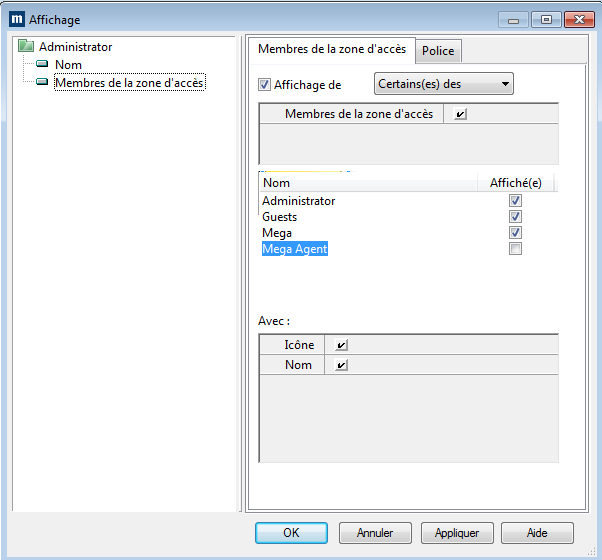602x560 pixels.
Task: Select Mega Agent in the list
Action: pyautogui.click(x=295, y=249)
